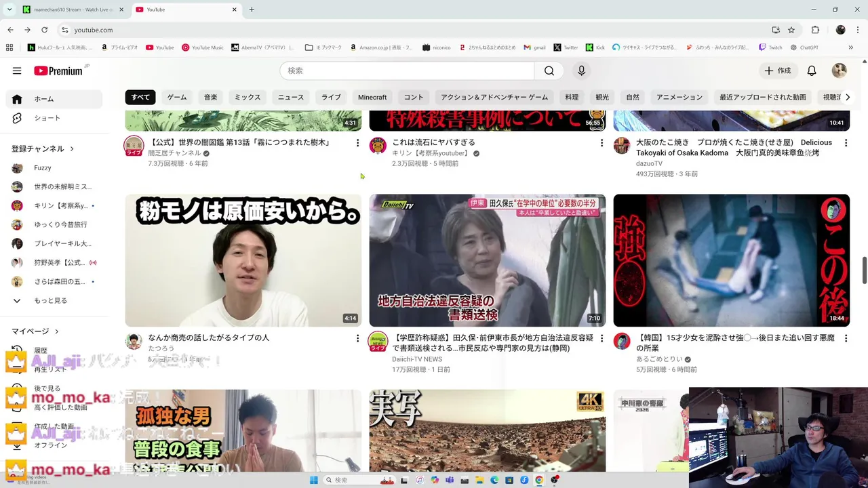Open the Apple Music taskbar icon
This screenshot has width=868, height=488.
pyautogui.click(x=420, y=480)
